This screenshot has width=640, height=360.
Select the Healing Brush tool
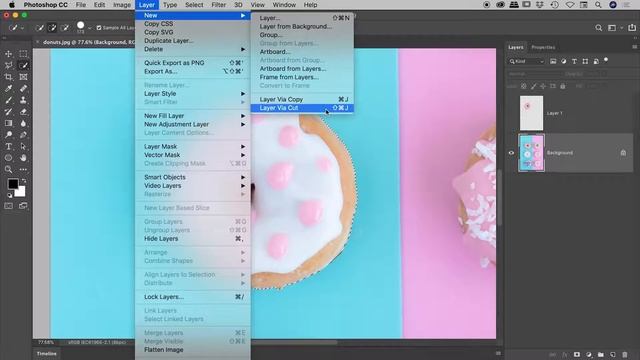click(23, 88)
